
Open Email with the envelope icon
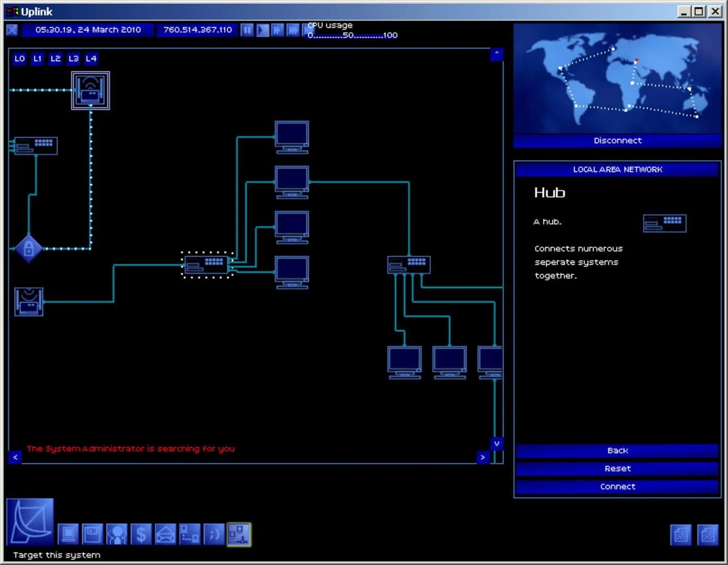coord(165,534)
